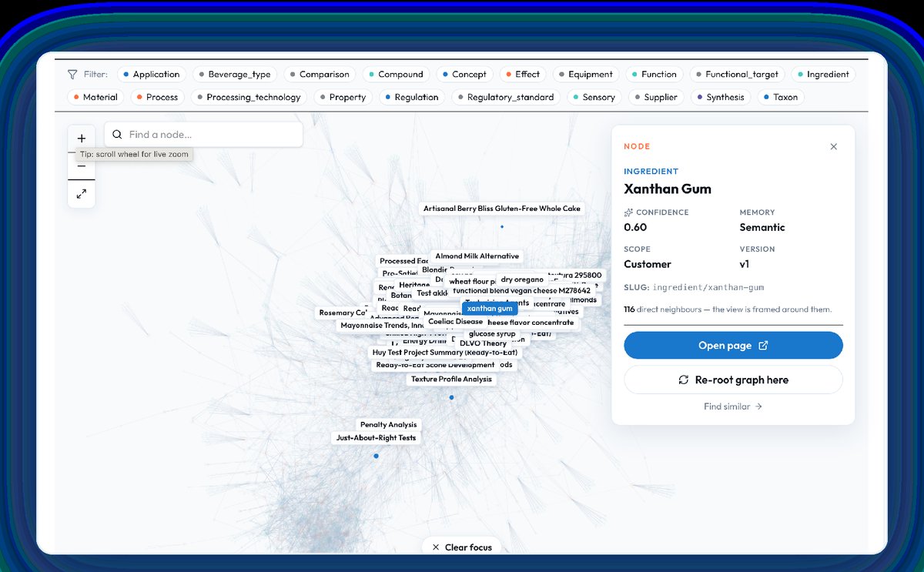Toggle the Beverage_type filter chip
Screen dimensions: 924x572
point(235,75)
